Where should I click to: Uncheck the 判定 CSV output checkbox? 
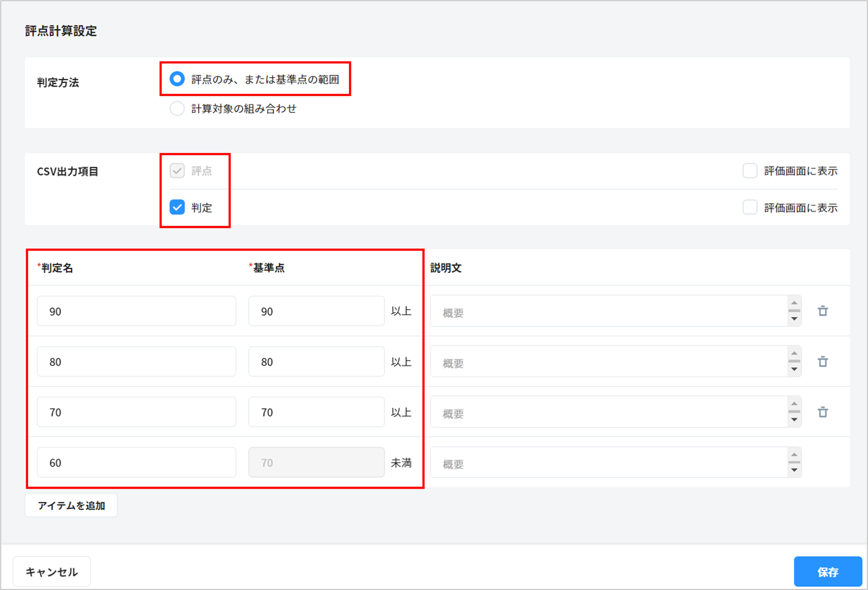pos(178,207)
